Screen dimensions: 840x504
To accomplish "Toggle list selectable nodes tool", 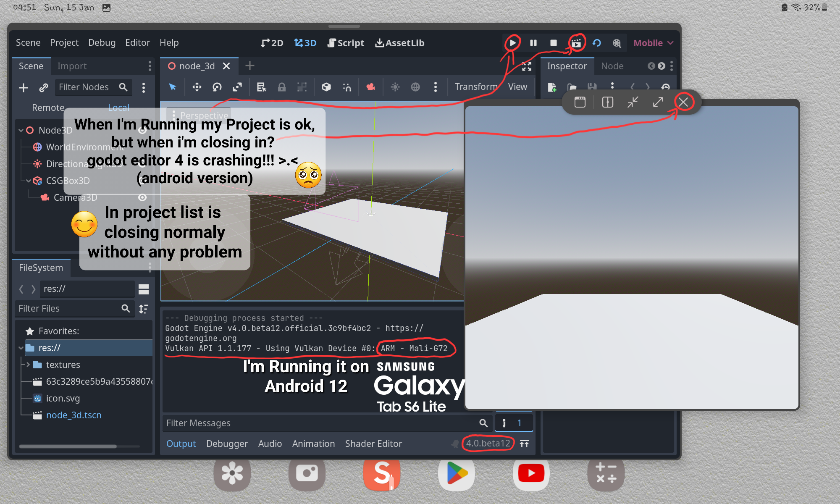I will point(261,87).
